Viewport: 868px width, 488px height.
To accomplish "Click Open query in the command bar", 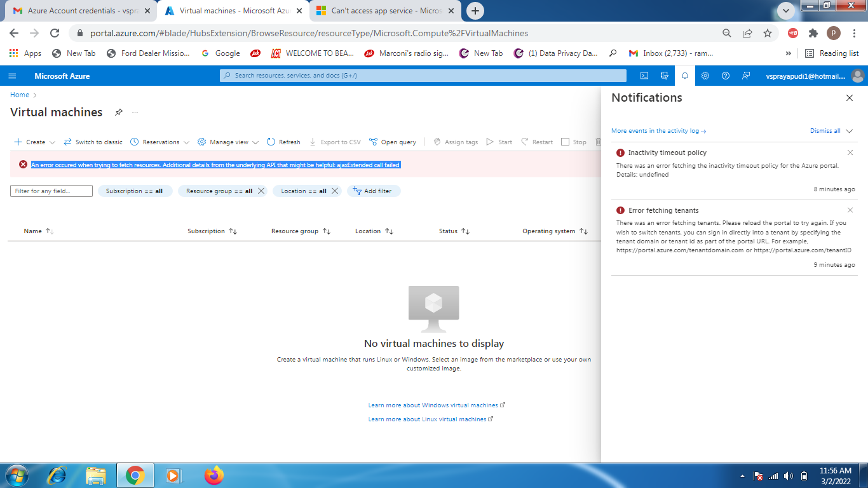I will [x=393, y=142].
